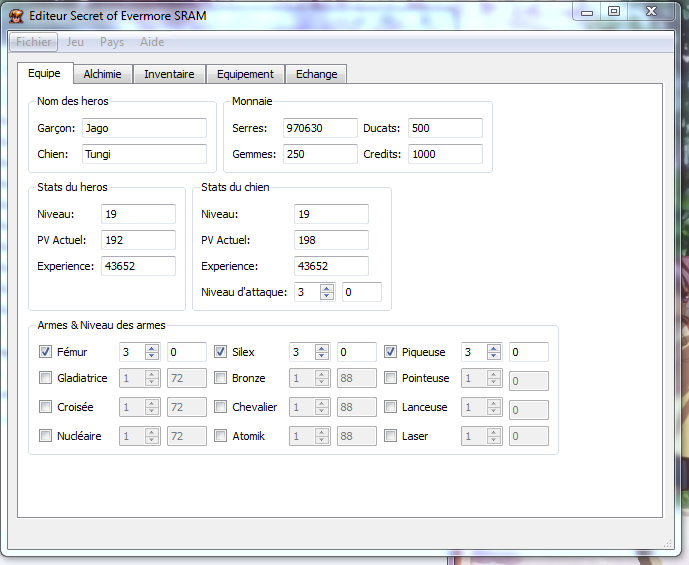Decrease the Silex weapon level spinner

click(x=321, y=356)
